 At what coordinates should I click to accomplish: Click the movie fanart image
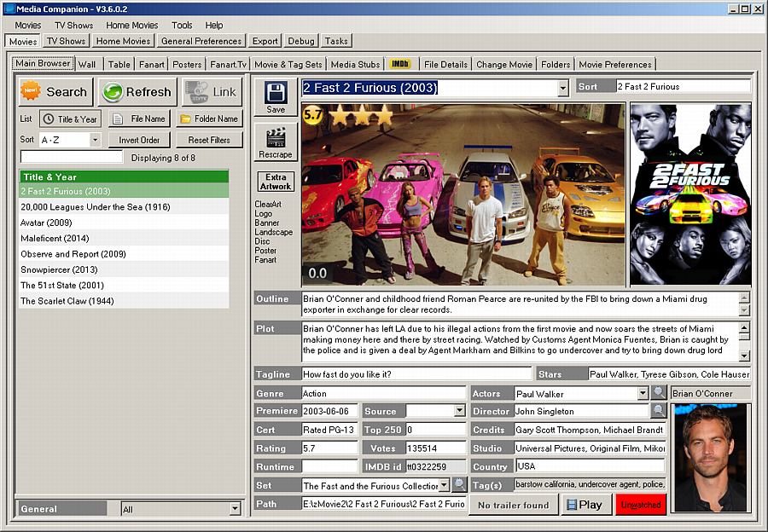click(x=463, y=194)
